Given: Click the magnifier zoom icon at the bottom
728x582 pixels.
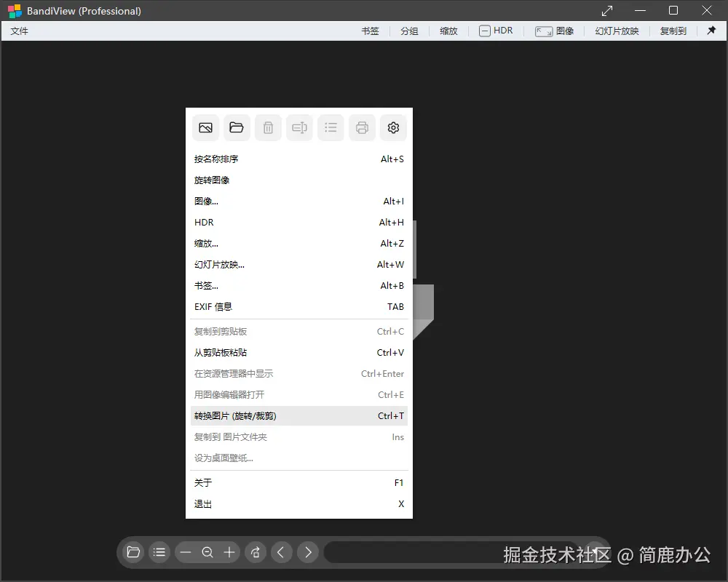Looking at the screenshot, I should [x=207, y=552].
